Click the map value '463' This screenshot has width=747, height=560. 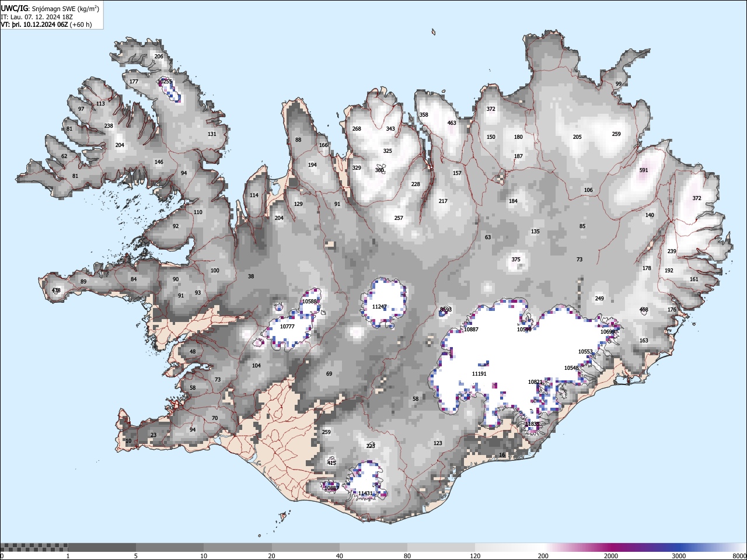tap(452, 123)
